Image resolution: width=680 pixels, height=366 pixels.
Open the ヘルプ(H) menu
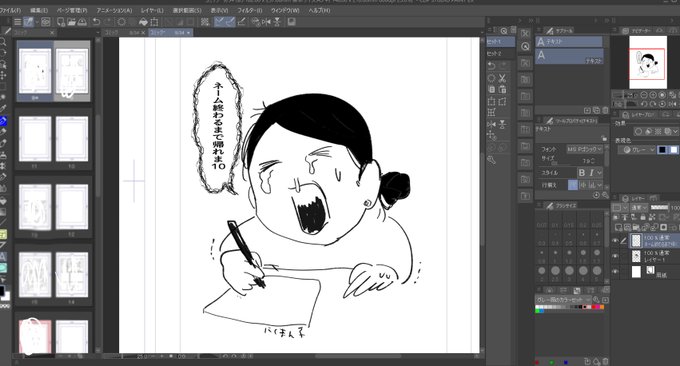(319, 10)
